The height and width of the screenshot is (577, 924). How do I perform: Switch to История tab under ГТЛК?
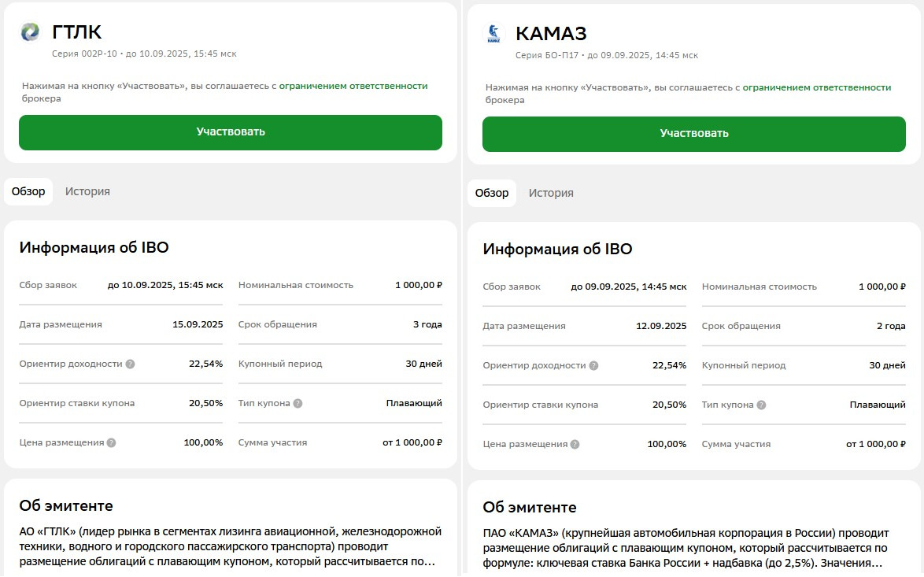click(87, 191)
